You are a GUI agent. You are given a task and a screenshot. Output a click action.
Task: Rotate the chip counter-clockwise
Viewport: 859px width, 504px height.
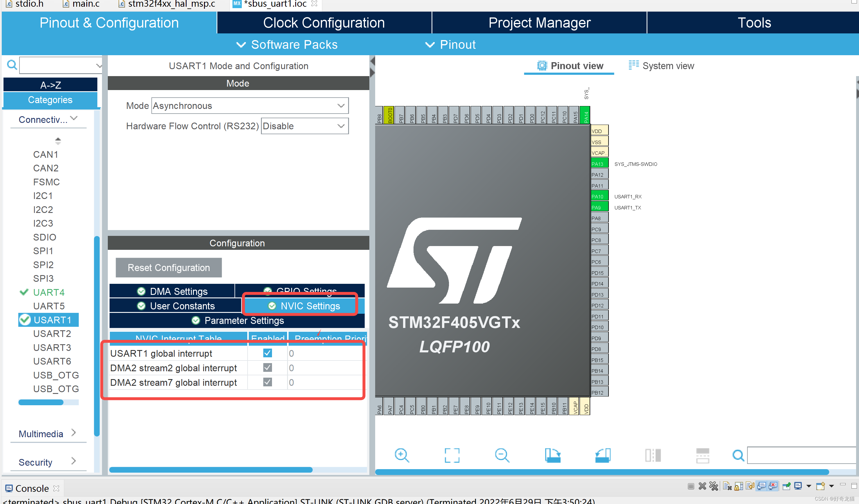[x=603, y=455]
